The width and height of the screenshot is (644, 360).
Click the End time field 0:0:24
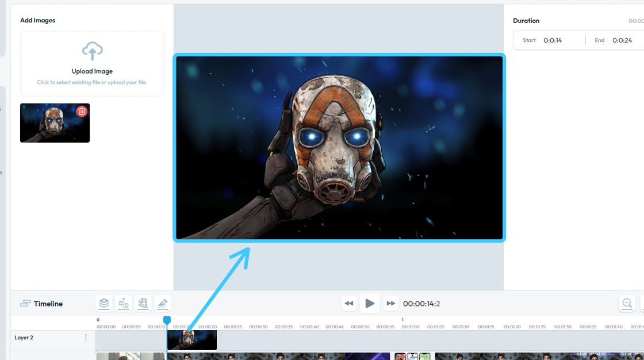coord(622,40)
